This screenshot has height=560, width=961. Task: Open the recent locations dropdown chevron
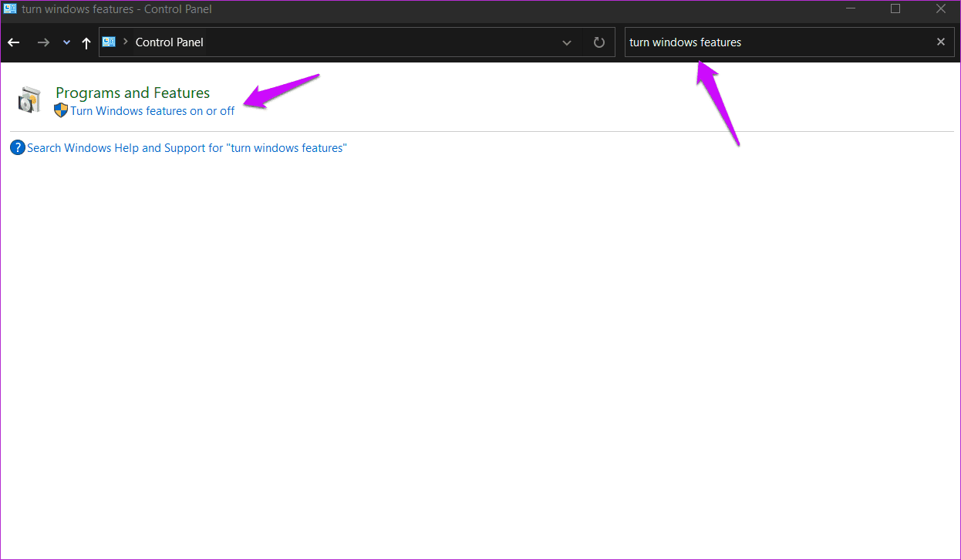coord(66,42)
